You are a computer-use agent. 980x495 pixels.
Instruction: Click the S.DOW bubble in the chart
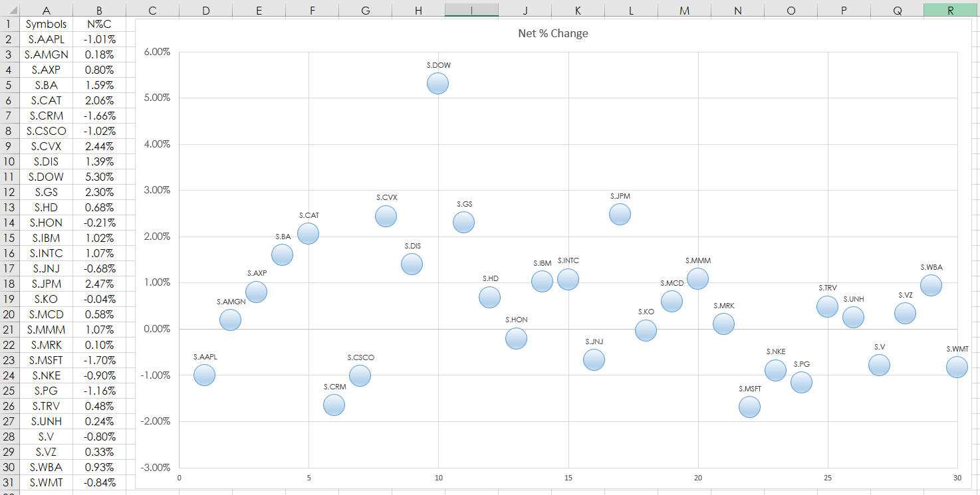[437, 82]
